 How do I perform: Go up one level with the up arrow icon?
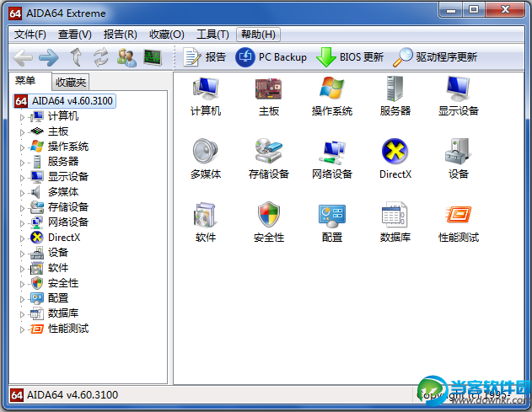(x=76, y=57)
